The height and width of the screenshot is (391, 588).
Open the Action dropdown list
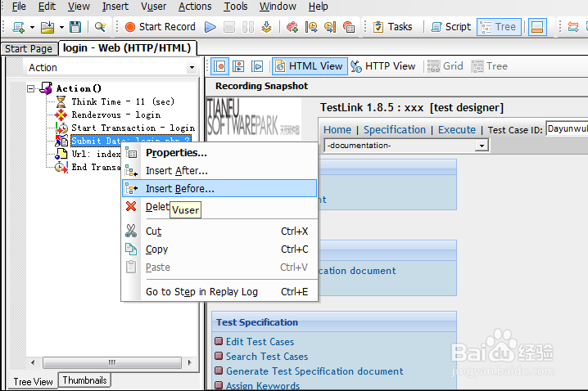192,68
